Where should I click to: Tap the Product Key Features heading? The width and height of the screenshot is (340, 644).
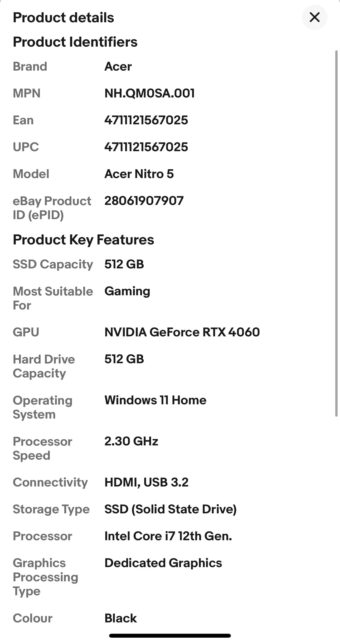pyautogui.click(x=84, y=240)
